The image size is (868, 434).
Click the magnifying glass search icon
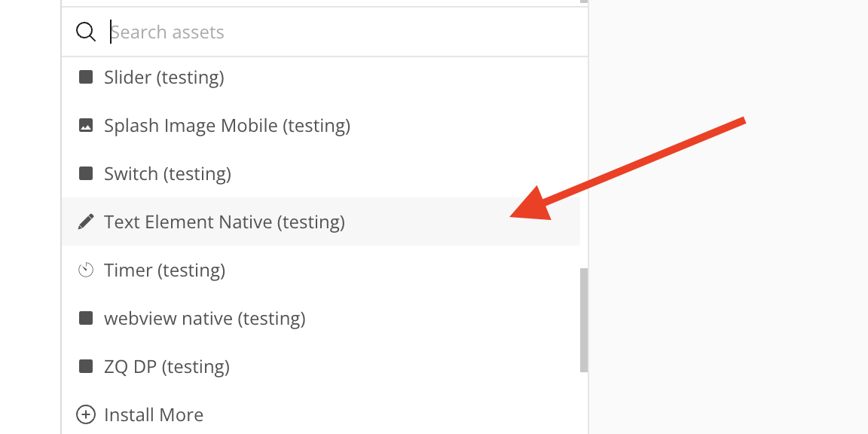point(86,32)
